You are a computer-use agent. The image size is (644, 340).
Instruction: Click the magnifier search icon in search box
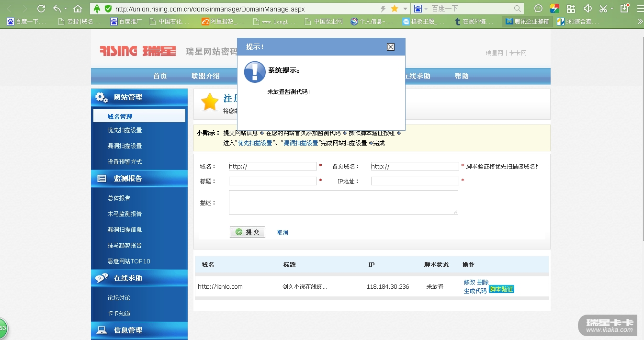coord(518,9)
